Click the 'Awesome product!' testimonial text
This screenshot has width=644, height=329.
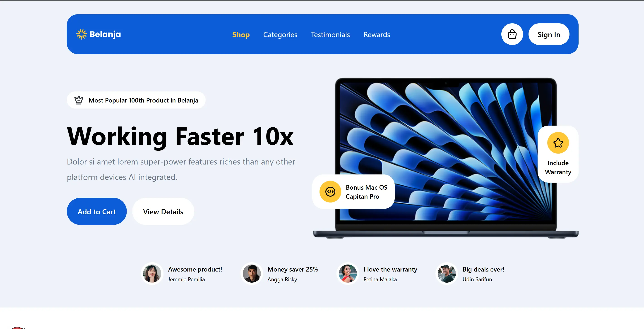(195, 269)
